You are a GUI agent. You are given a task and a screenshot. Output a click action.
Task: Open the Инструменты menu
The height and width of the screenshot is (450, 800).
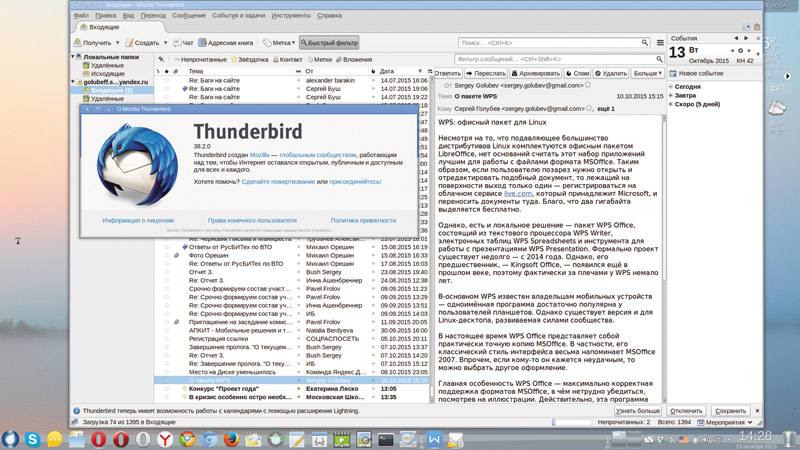point(290,16)
